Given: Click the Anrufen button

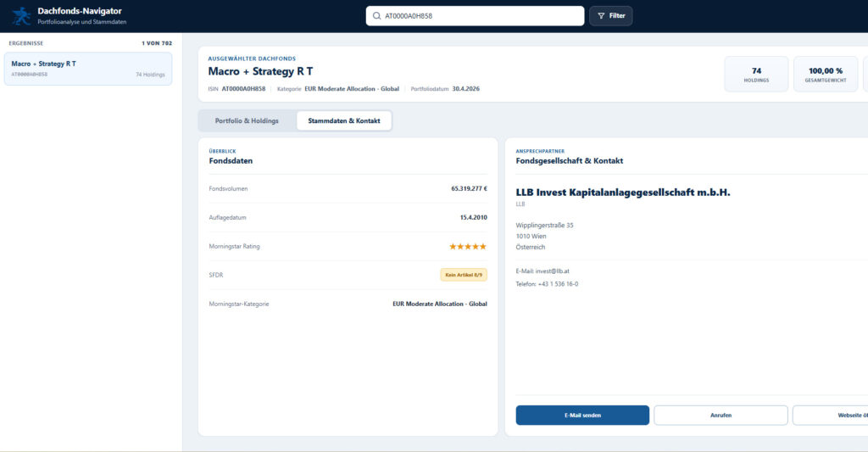Looking at the screenshot, I should (721, 416).
